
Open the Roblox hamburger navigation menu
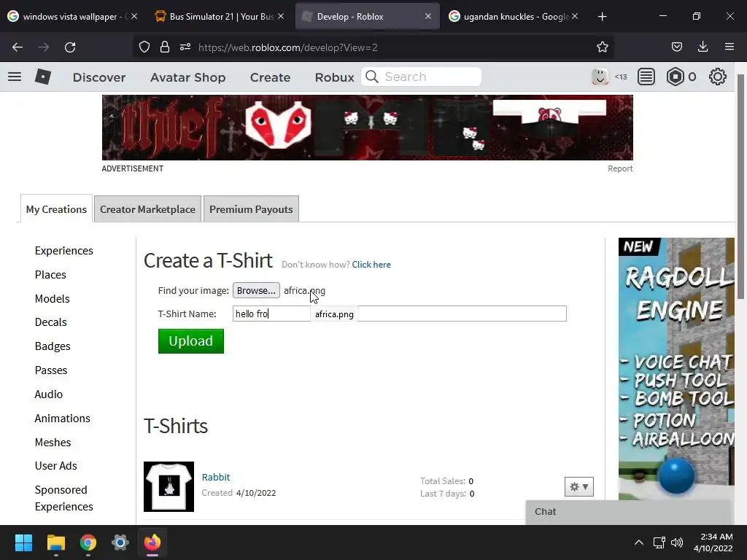[15, 77]
